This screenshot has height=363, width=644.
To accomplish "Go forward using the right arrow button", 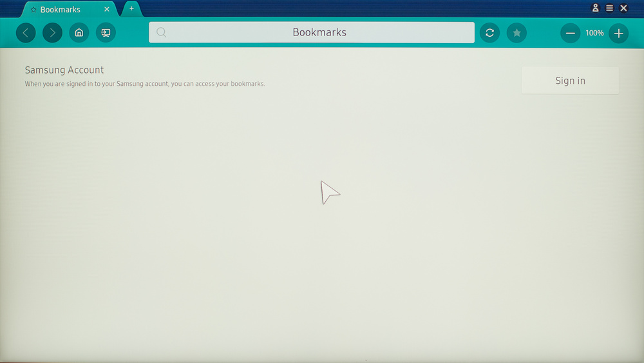I will coord(53,33).
